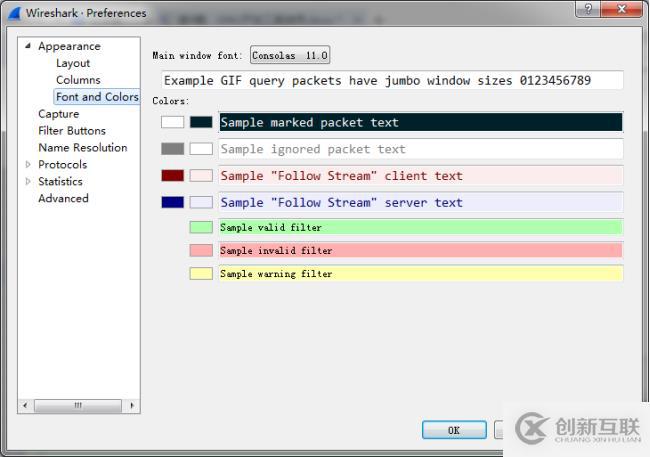
Task: Click the tree horizontal scrollbar thumb
Action: (78, 405)
